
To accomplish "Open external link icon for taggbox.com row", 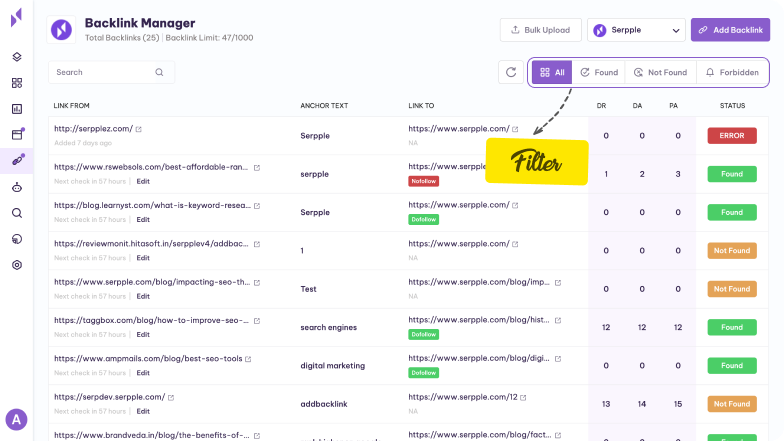I will point(257,320).
